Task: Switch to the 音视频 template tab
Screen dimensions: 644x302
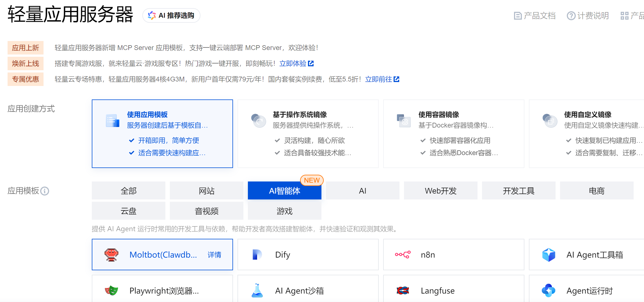Action: coord(207,211)
